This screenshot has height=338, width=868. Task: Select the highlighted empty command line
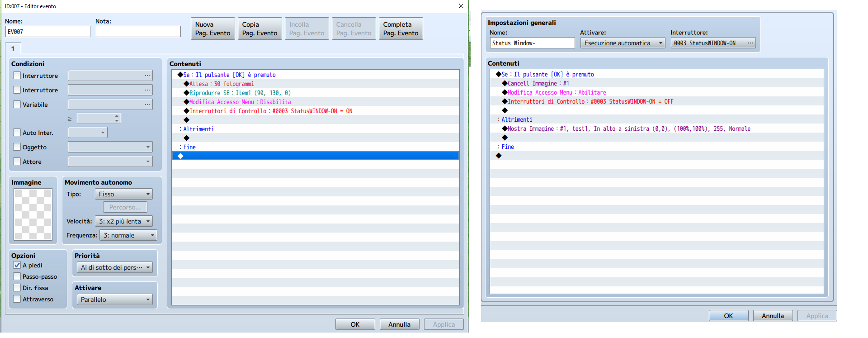point(316,156)
